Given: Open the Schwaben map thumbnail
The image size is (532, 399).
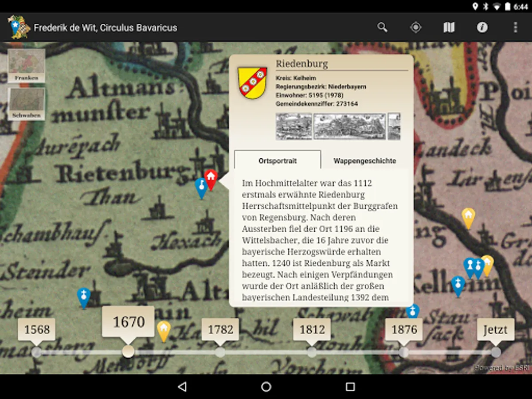Looking at the screenshot, I should [x=27, y=104].
